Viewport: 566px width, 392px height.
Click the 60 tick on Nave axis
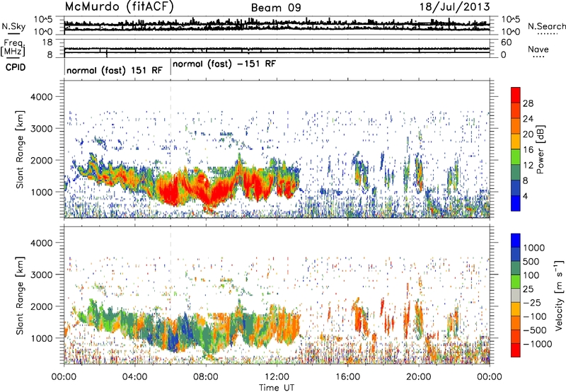pyautogui.click(x=506, y=42)
